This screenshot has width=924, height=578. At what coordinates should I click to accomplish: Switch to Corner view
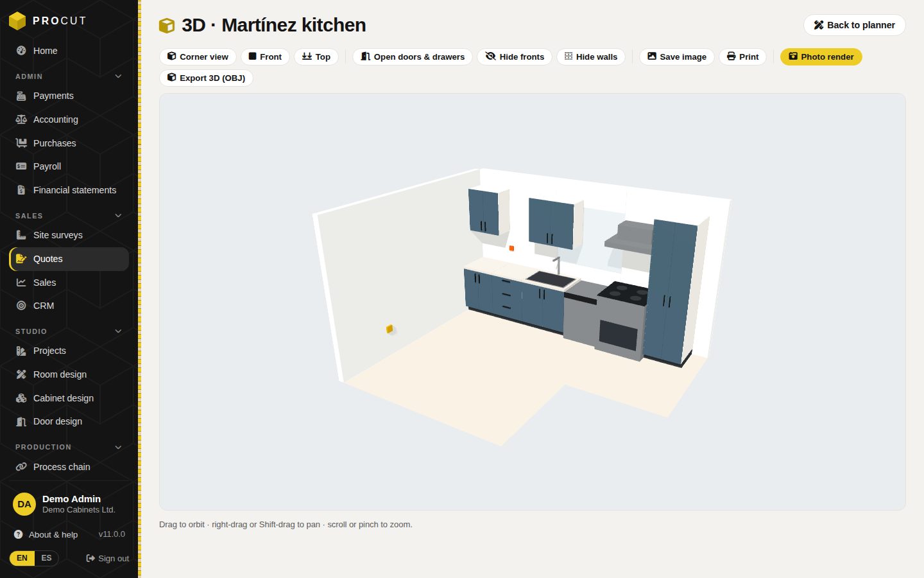point(198,57)
